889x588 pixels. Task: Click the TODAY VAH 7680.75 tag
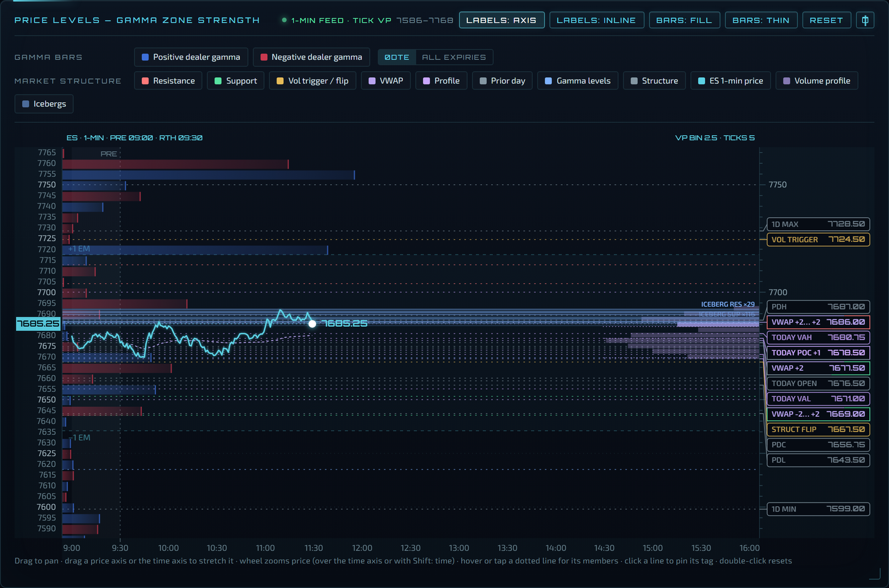click(818, 337)
